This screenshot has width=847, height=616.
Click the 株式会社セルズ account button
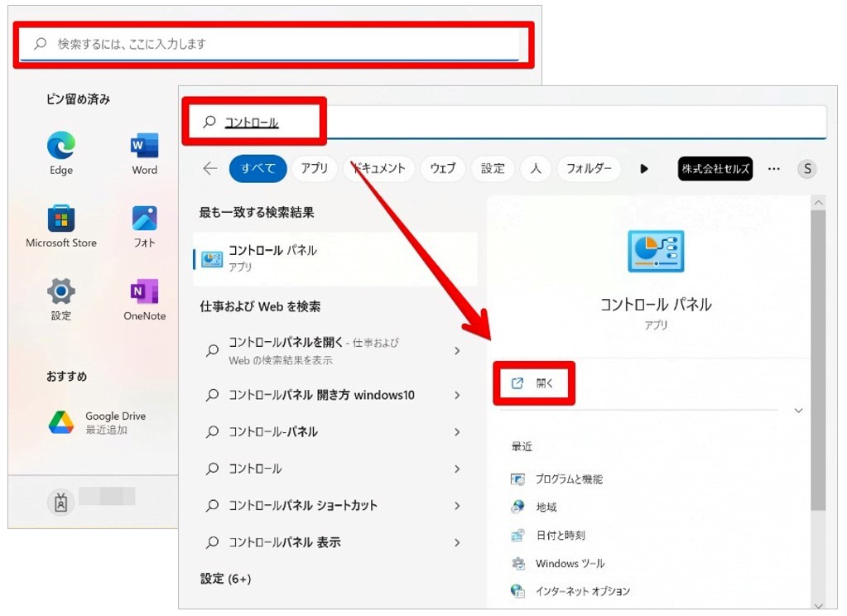[715, 168]
